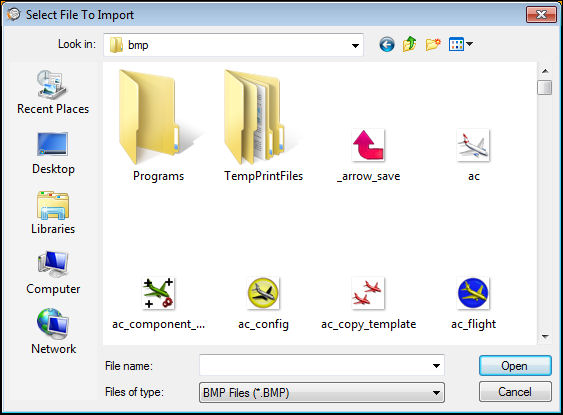Click the File name input field
The width and height of the screenshot is (563, 415).
point(322,365)
